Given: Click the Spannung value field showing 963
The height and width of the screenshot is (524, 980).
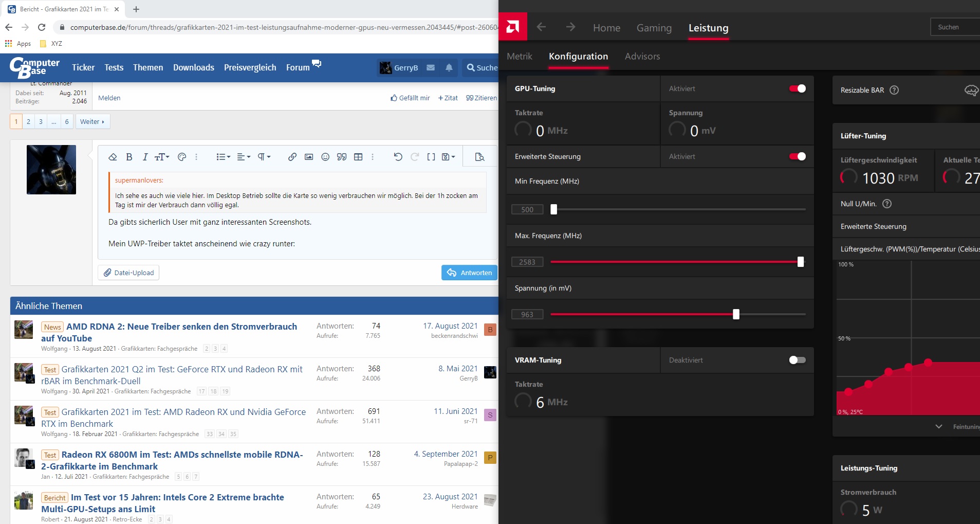Looking at the screenshot, I should pos(527,314).
